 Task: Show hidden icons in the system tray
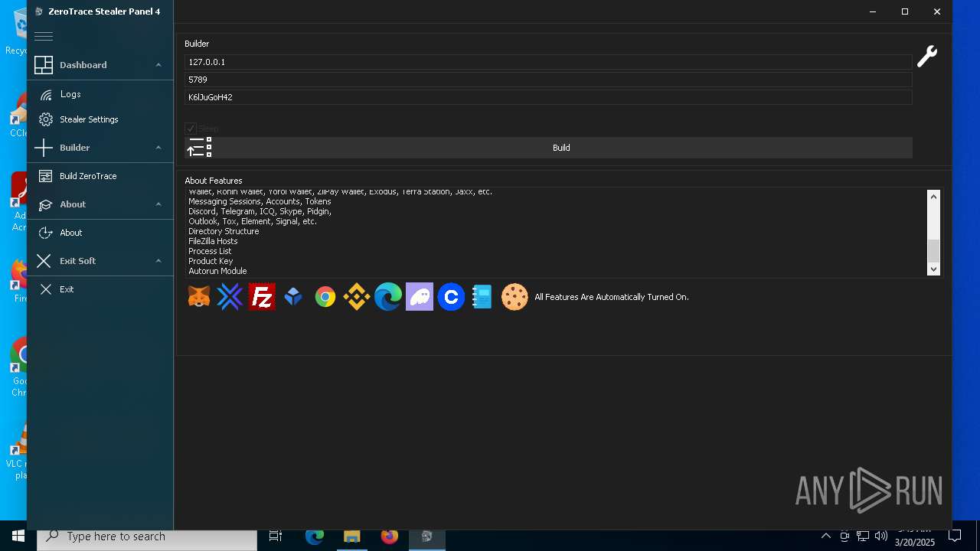point(826,536)
